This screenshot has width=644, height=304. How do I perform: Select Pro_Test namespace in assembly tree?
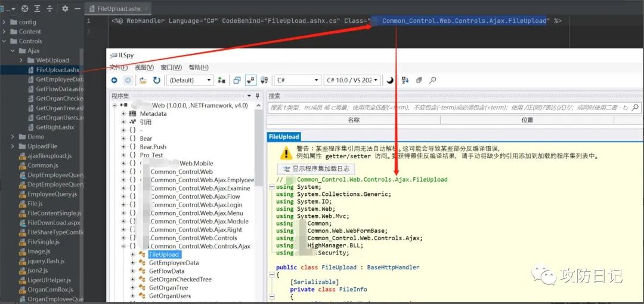click(x=151, y=155)
